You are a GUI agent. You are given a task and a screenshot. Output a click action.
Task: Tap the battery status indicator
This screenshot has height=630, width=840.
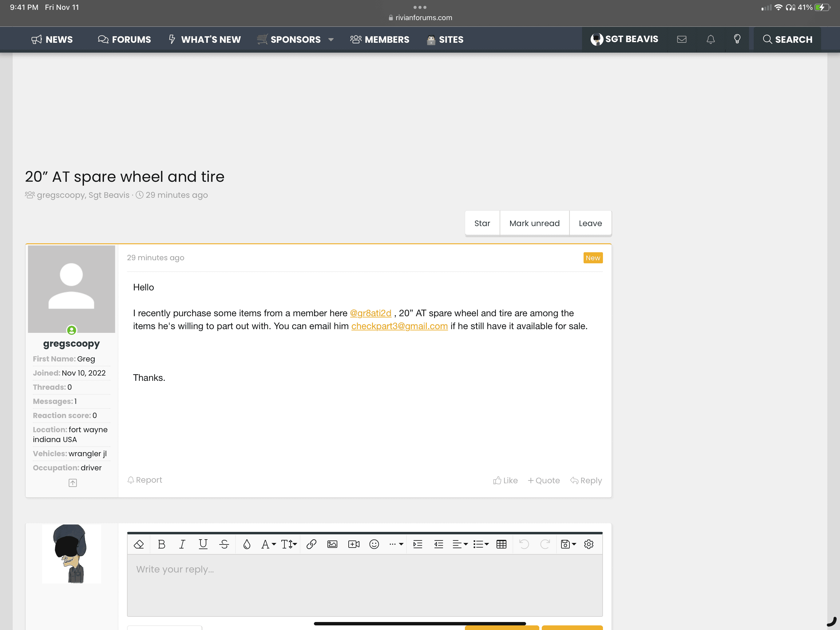(822, 7)
